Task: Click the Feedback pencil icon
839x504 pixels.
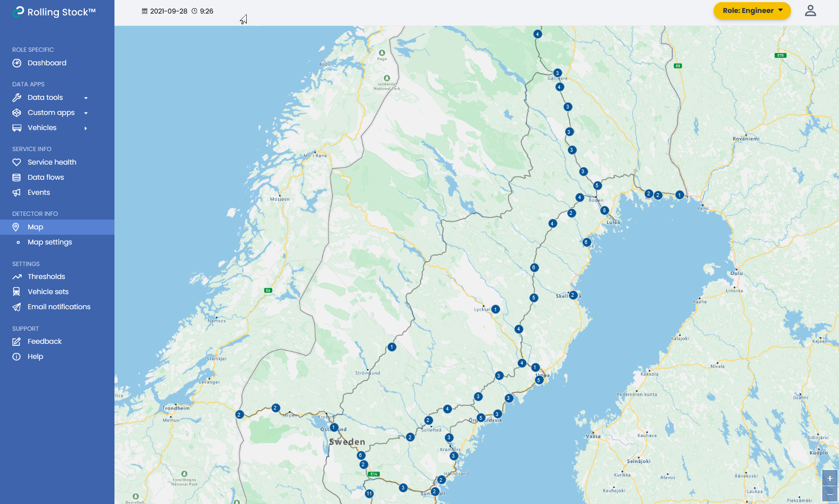Action: point(16,341)
